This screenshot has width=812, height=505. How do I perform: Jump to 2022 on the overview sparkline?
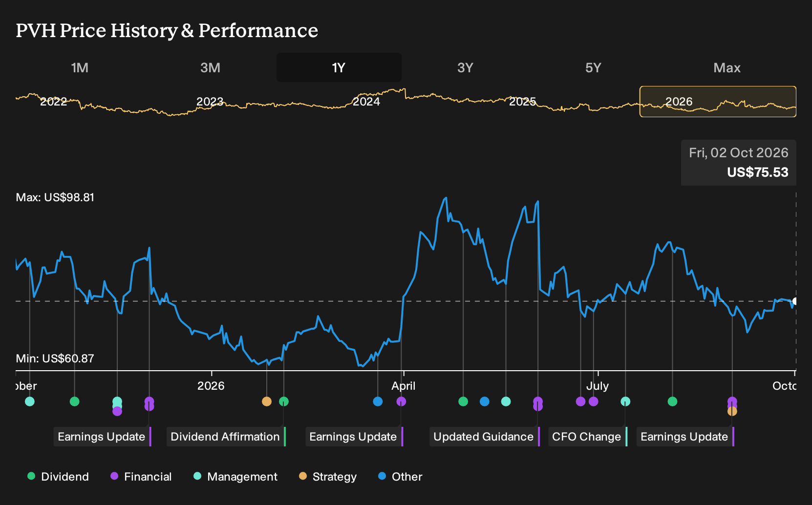click(54, 102)
